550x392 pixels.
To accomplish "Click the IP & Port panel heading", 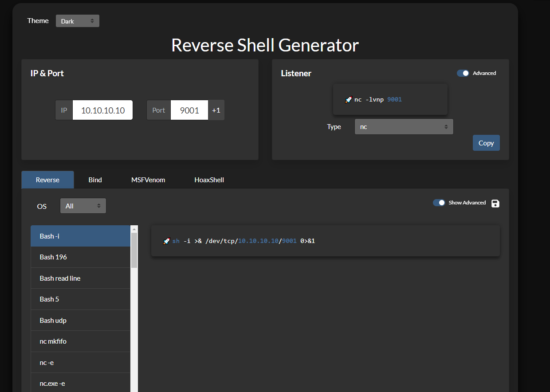I will click(47, 73).
